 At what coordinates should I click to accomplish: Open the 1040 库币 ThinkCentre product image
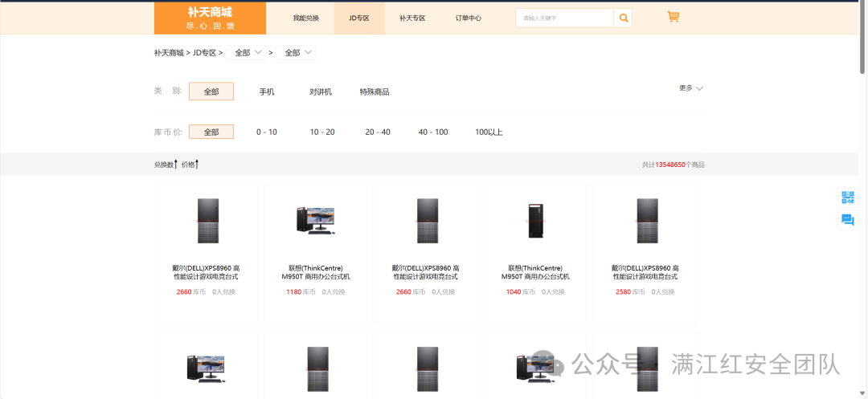pyautogui.click(x=535, y=221)
